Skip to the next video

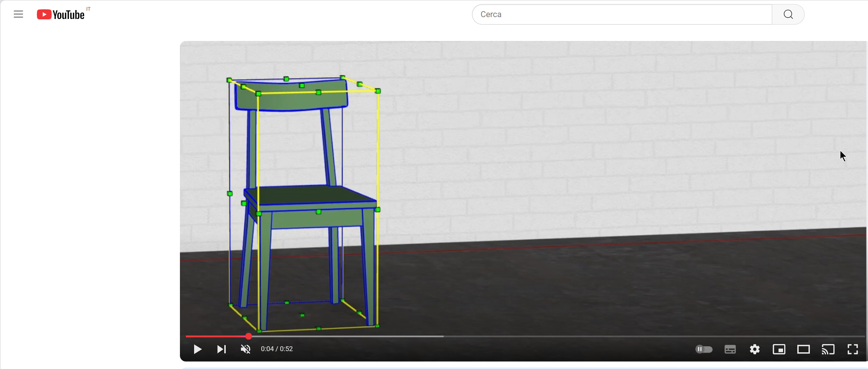coord(221,349)
